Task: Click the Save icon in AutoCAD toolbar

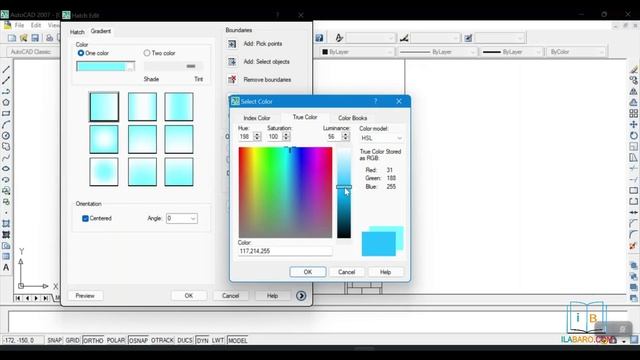Action: point(35,38)
